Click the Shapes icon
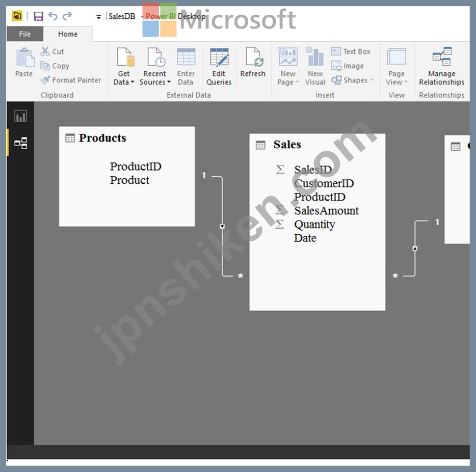 coord(336,80)
